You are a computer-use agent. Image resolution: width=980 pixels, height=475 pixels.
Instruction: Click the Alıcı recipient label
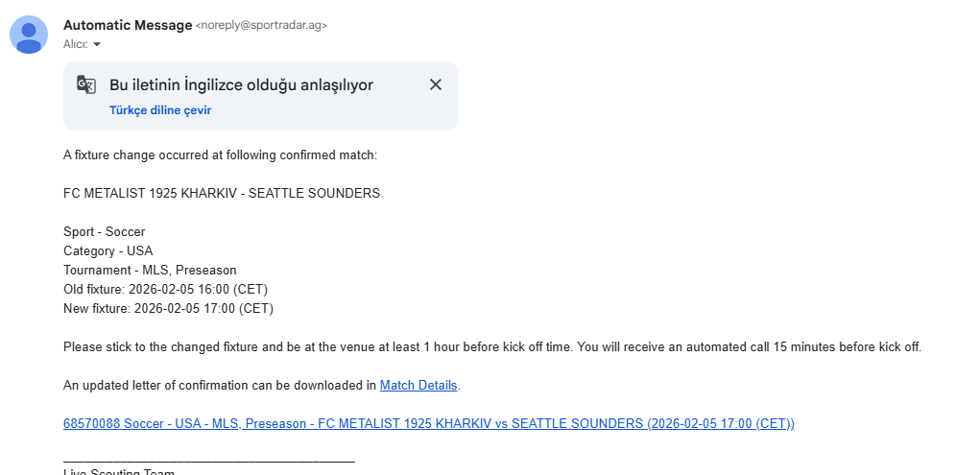click(75, 44)
